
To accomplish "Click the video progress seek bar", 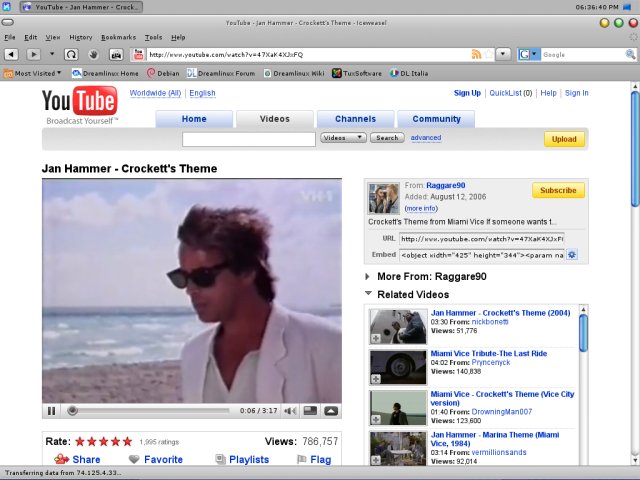I will pyautogui.click(x=150, y=411).
